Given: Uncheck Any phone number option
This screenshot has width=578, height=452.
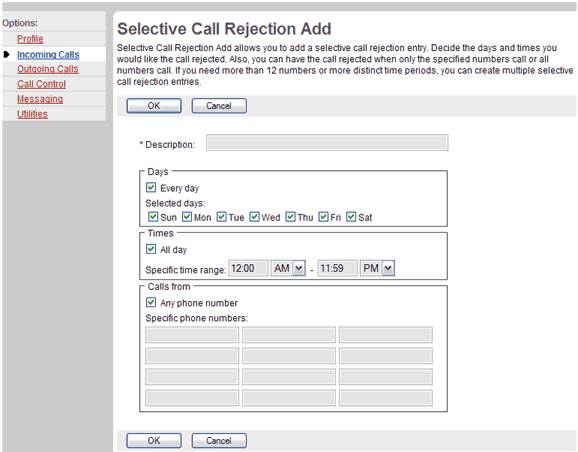Looking at the screenshot, I should [x=151, y=302].
